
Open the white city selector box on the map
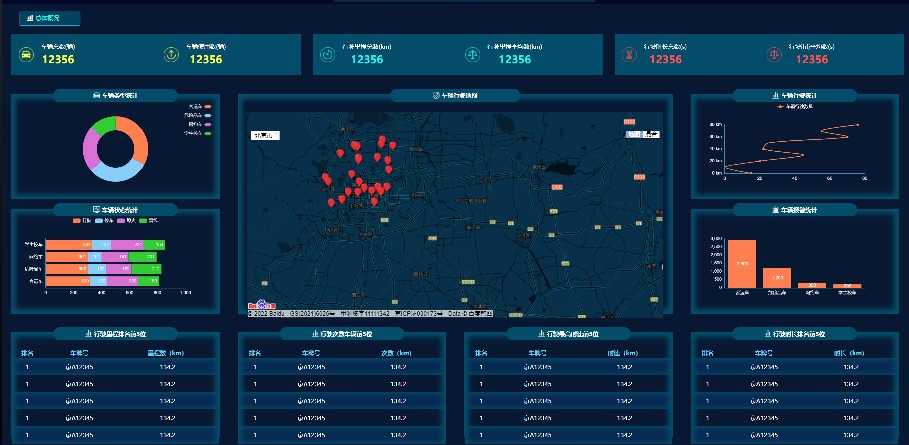pyautogui.click(x=266, y=136)
